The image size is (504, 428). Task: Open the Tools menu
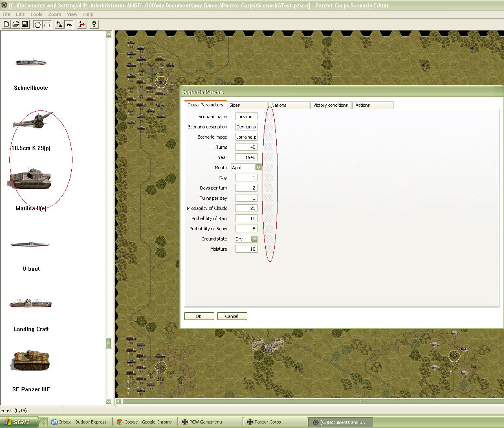pyautogui.click(x=36, y=14)
